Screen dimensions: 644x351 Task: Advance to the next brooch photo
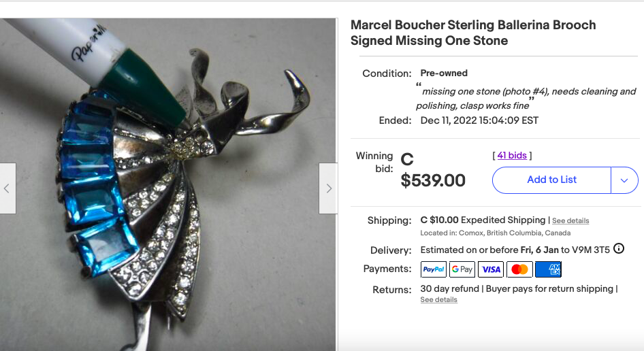click(328, 188)
